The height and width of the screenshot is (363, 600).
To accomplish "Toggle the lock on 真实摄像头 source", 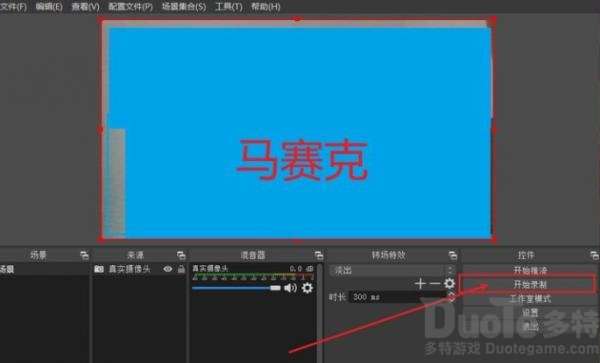I will [x=181, y=269].
